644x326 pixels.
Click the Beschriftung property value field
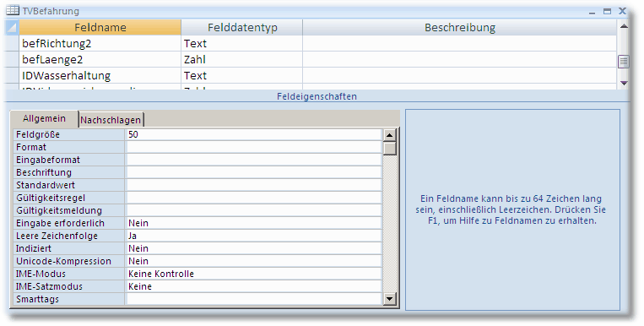pyautogui.click(x=254, y=172)
